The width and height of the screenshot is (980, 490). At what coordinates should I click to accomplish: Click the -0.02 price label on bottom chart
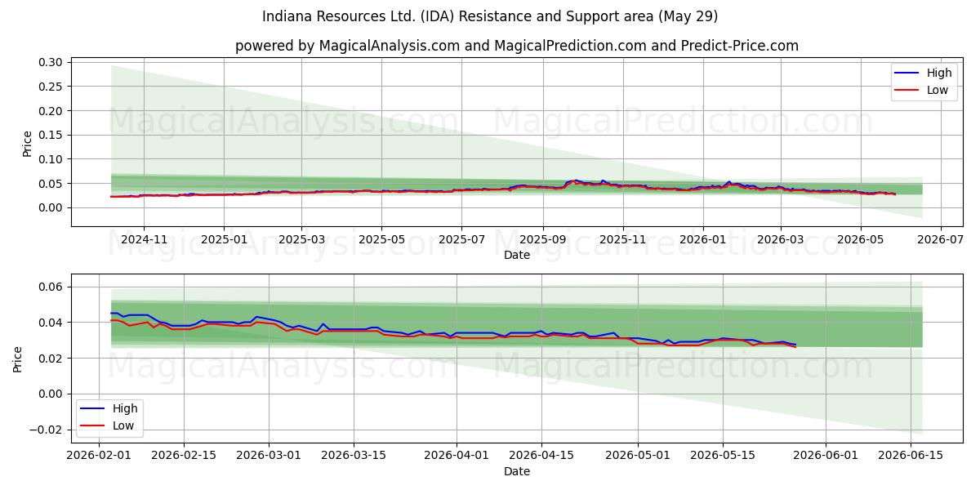point(47,430)
